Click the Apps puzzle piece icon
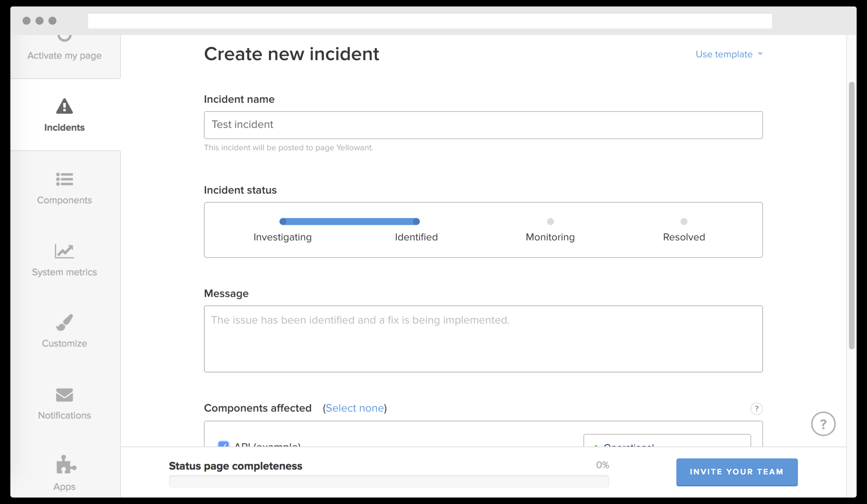Image resolution: width=867 pixels, height=504 pixels. [65, 465]
